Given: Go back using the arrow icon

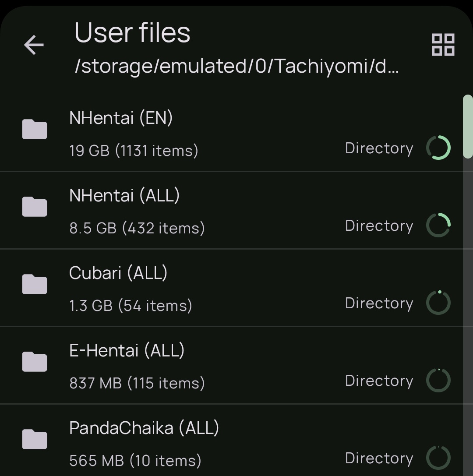Looking at the screenshot, I should (34, 45).
